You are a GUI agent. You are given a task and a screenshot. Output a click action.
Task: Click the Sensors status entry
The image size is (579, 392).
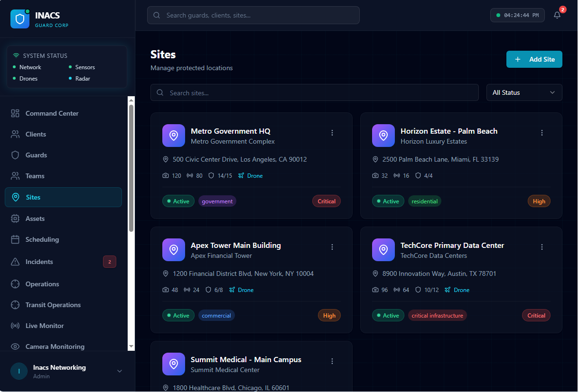click(x=82, y=67)
